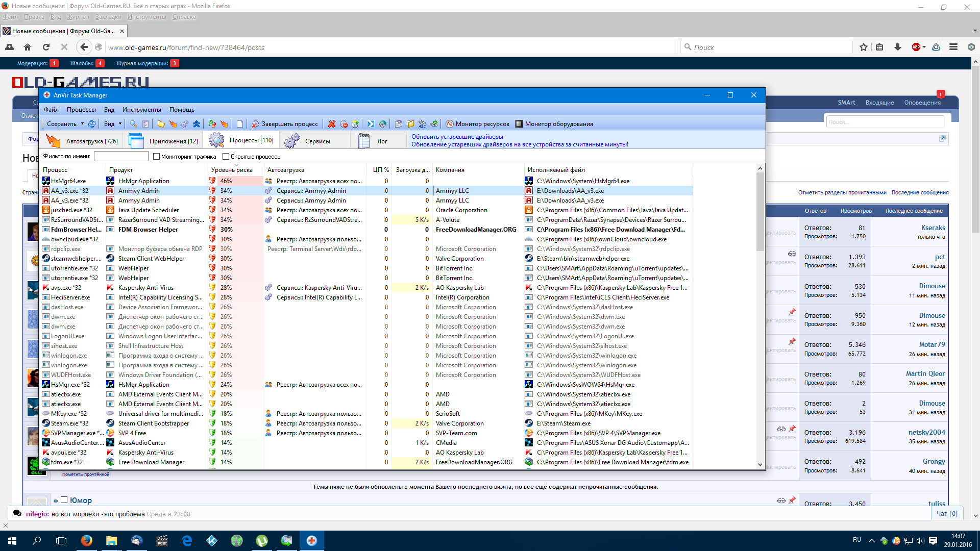The image size is (980, 551).
Task: Click Обновить устаревшие драйверы link
Action: coord(457,137)
